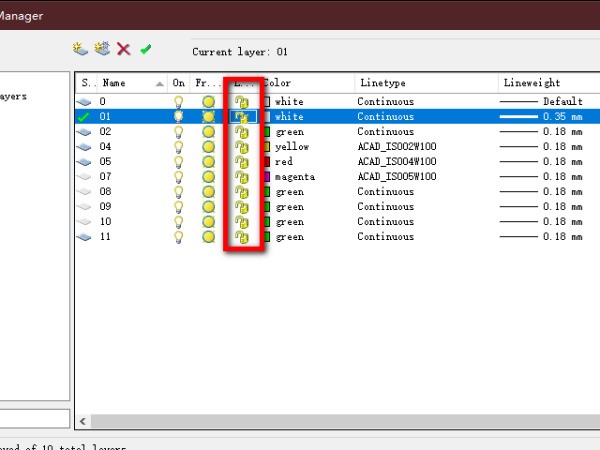The image size is (600, 450).
Task: Click the lock icon for layer 02
Action: click(x=241, y=132)
